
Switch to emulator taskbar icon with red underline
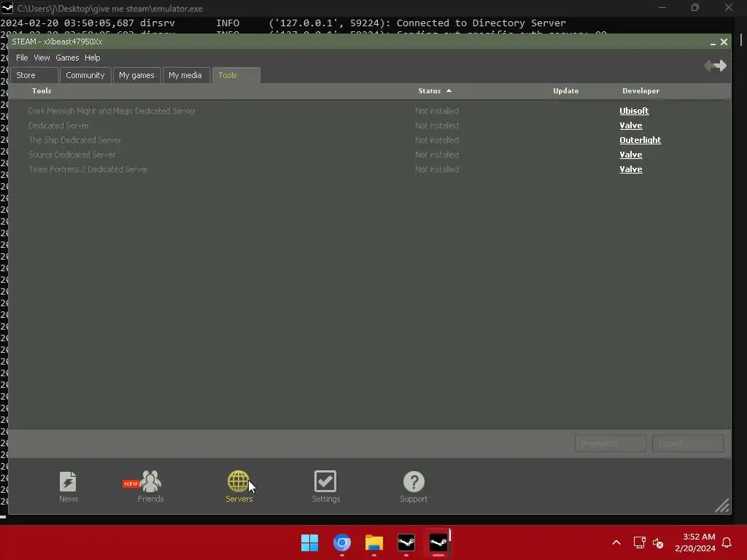pyautogui.click(x=438, y=542)
